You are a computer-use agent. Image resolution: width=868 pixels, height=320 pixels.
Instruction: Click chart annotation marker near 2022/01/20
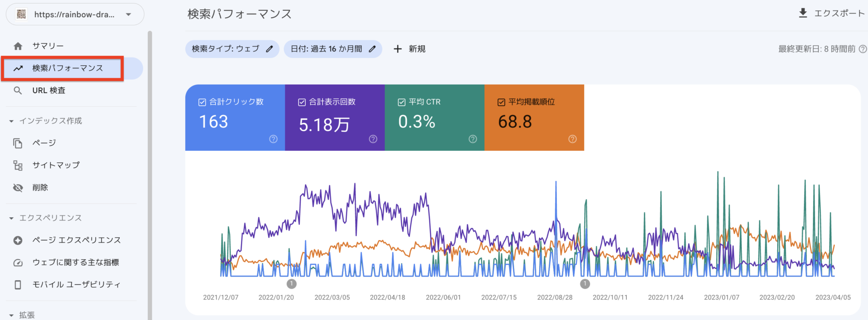292,284
